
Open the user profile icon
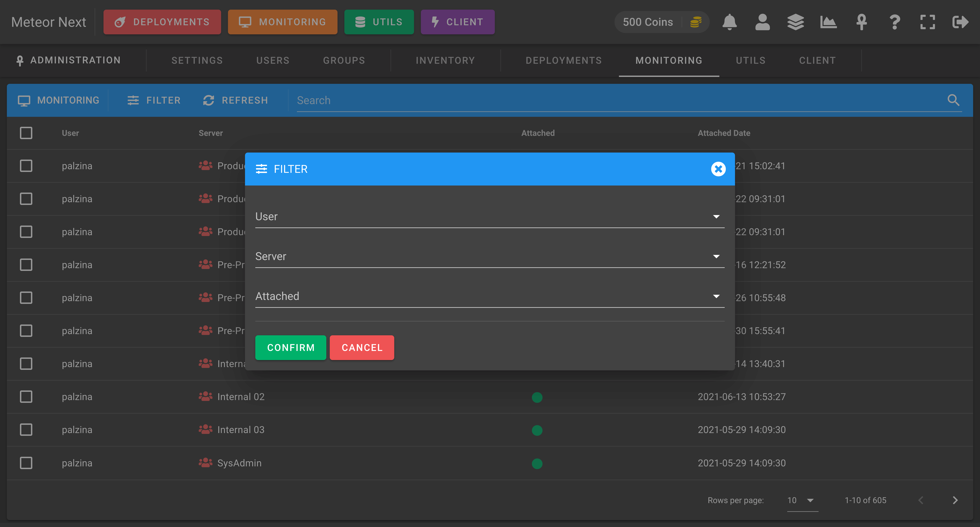point(762,22)
